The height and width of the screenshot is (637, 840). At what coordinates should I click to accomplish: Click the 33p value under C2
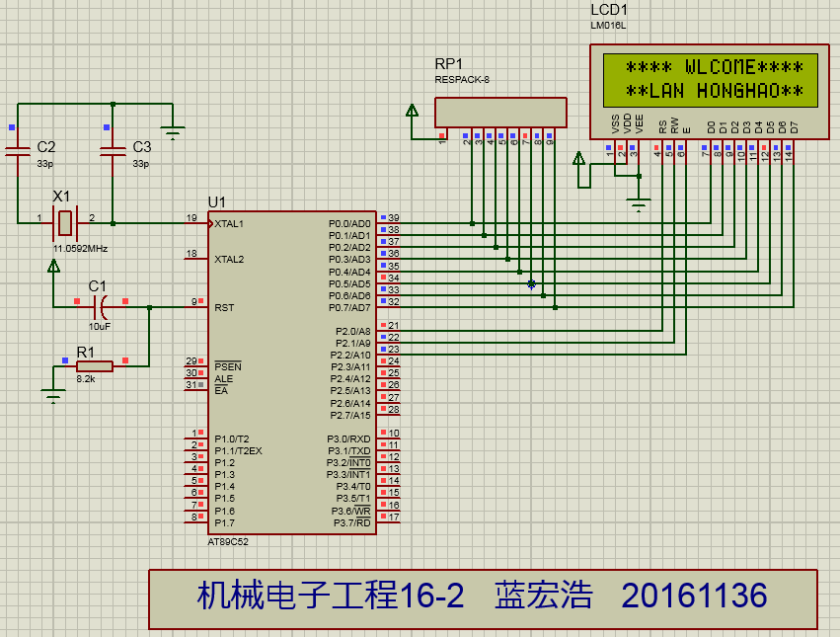click(x=45, y=164)
